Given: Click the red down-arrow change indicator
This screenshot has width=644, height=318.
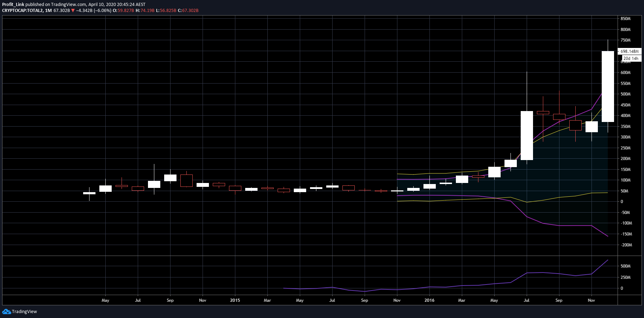Looking at the screenshot, I should click(x=73, y=11).
